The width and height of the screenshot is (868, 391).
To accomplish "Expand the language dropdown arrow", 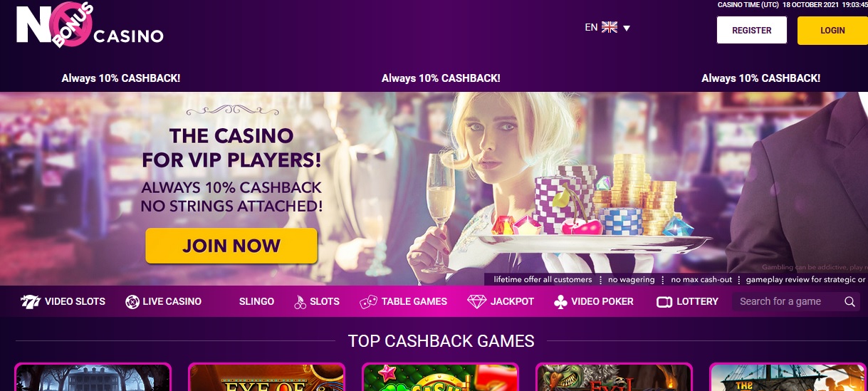I will pyautogui.click(x=627, y=28).
